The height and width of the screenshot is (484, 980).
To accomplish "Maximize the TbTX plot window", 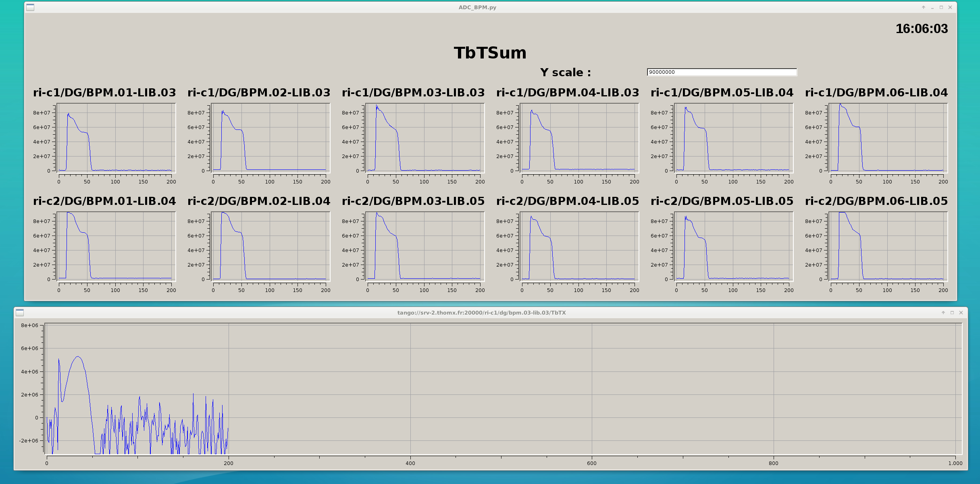I will [x=952, y=313].
